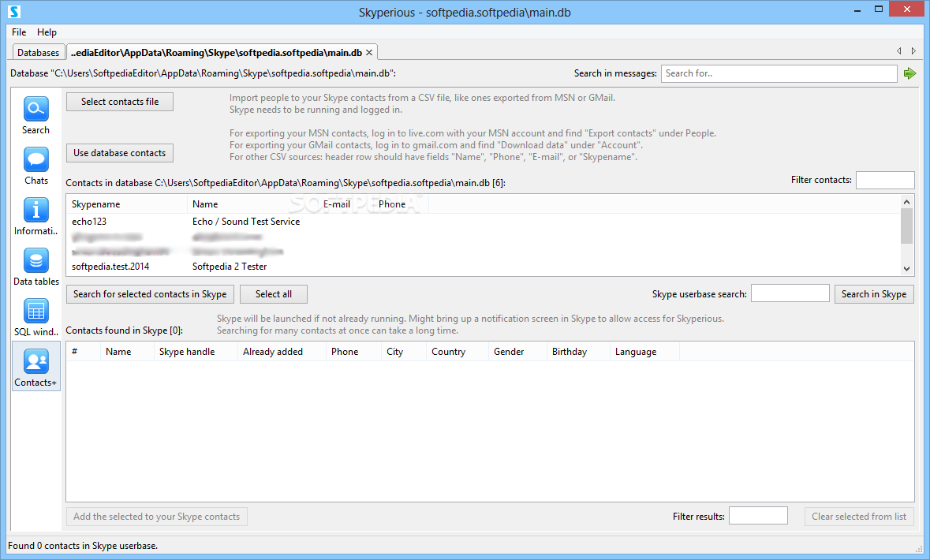Click Clear selected from list button
Viewport: 930px width, 560px height.
pos(859,517)
